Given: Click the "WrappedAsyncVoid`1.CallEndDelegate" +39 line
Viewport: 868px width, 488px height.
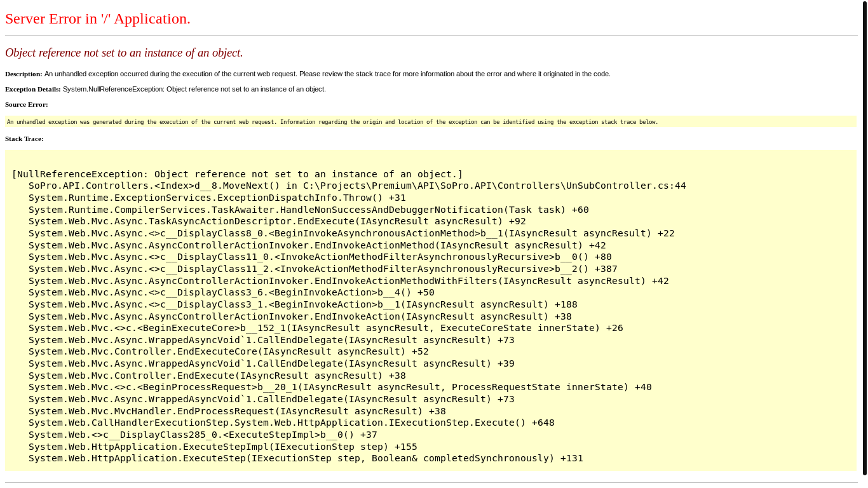Looking at the screenshot, I should 271,363.
